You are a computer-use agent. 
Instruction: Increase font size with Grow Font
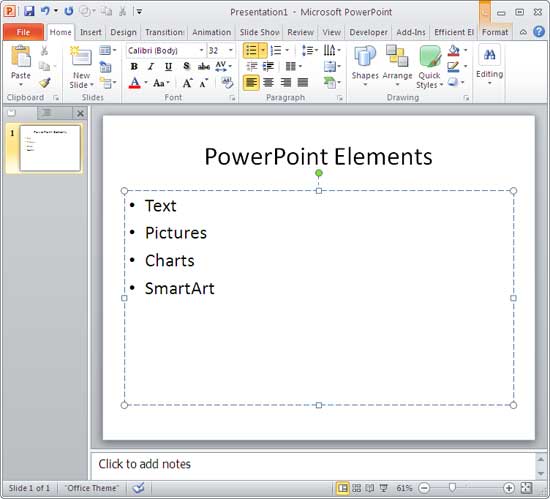click(187, 83)
